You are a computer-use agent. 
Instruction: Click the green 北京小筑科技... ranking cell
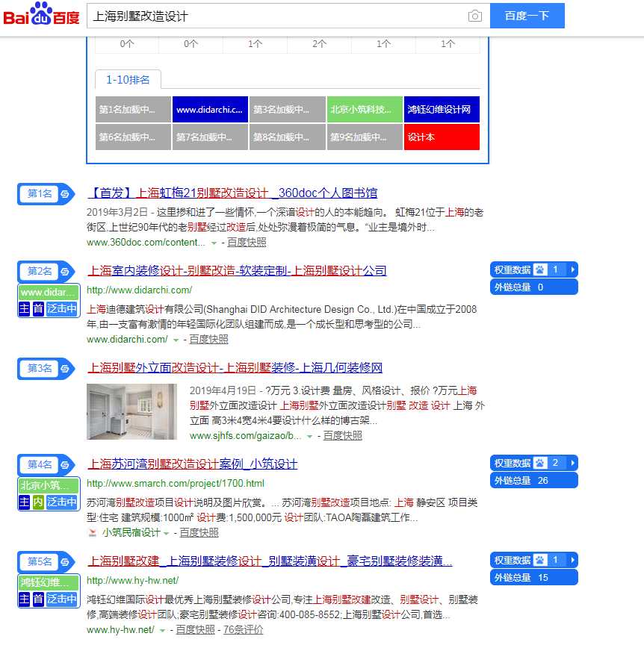[365, 110]
